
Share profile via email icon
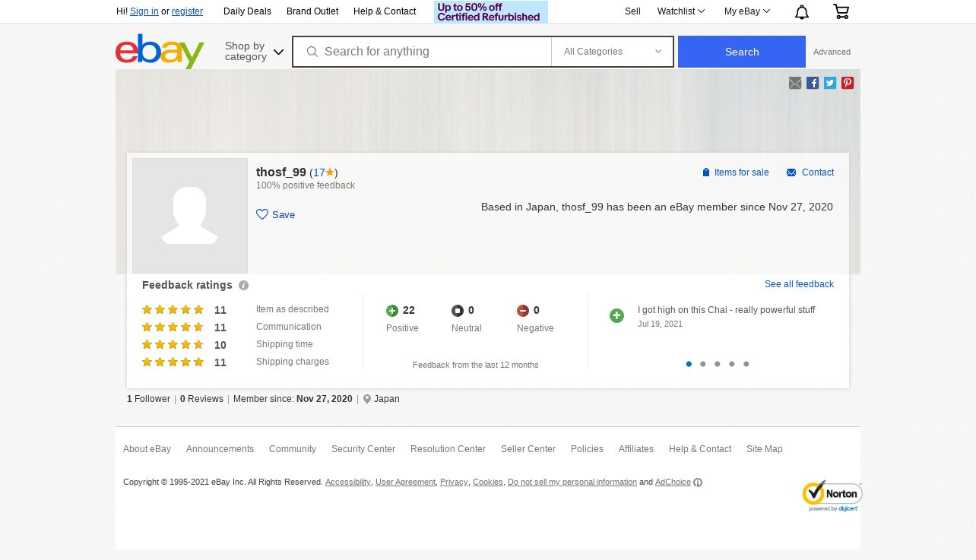(x=795, y=83)
